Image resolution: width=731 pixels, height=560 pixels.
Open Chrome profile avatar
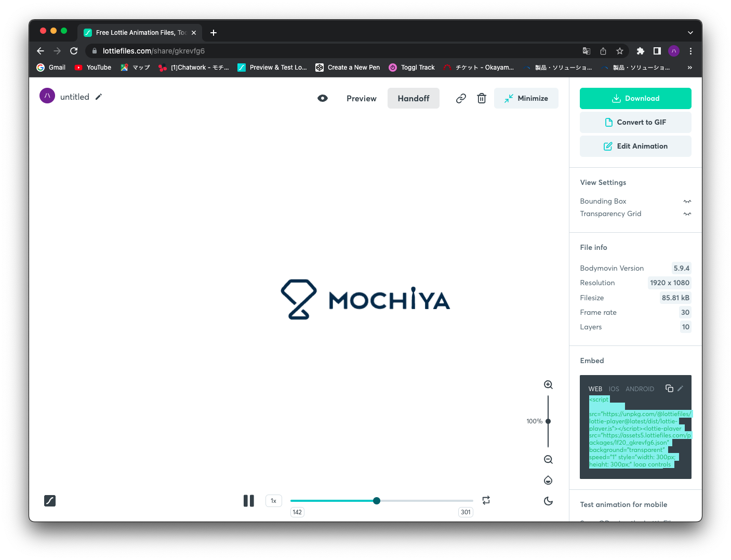click(x=674, y=51)
